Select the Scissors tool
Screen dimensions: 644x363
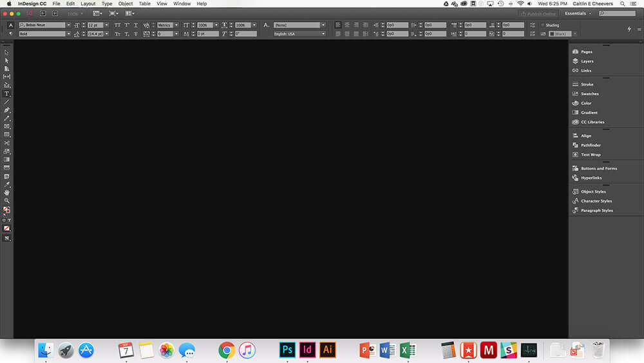point(6,143)
